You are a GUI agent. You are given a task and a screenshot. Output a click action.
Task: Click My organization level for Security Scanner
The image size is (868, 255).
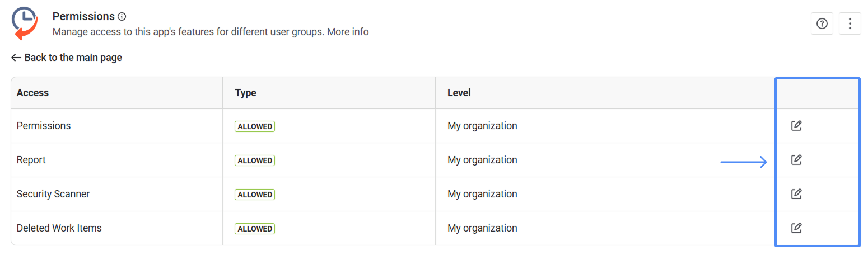[482, 194]
